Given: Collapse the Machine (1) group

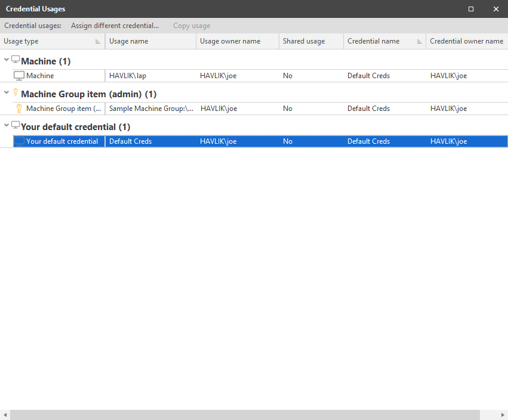Looking at the screenshot, I should point(6,60).
